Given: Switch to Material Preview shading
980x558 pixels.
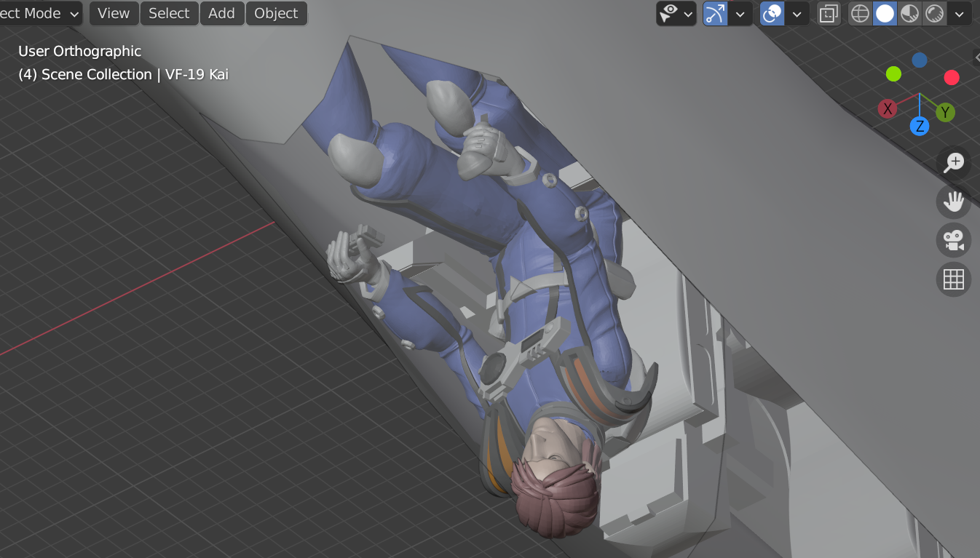Looking at the screenshot, I should point(909,13).
